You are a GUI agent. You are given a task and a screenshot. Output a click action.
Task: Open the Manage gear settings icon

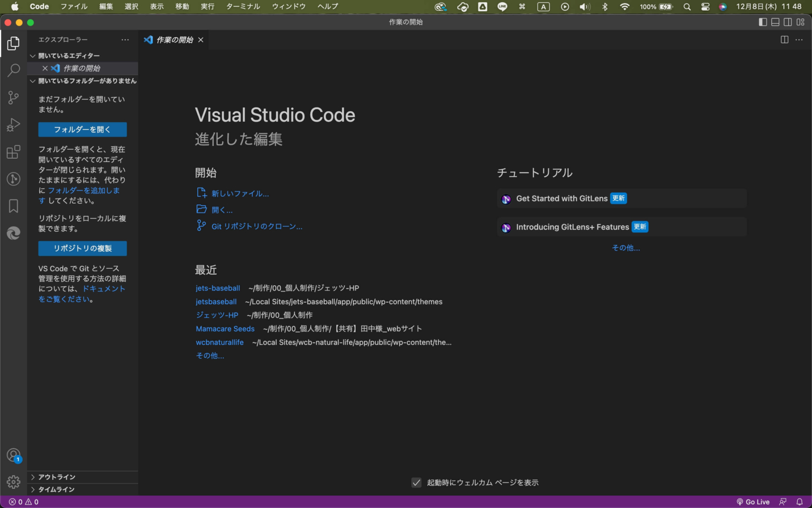point(13,482)
